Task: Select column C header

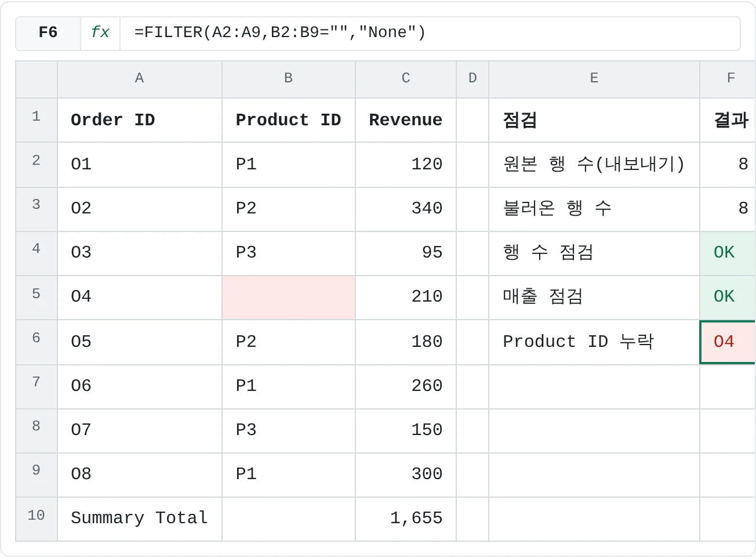Action: pyautogui.click(x=406, y=78)
